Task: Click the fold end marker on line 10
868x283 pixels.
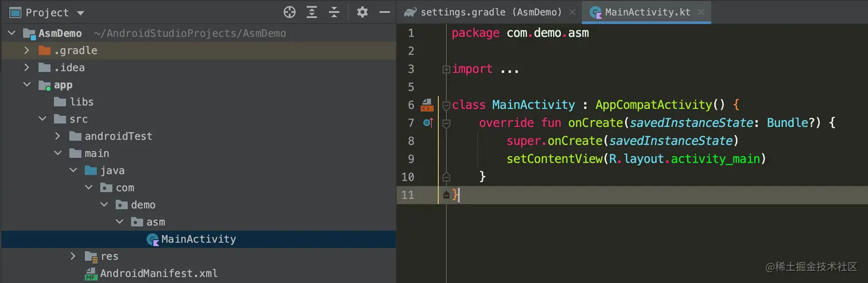Action: click(x=446, y=177)
